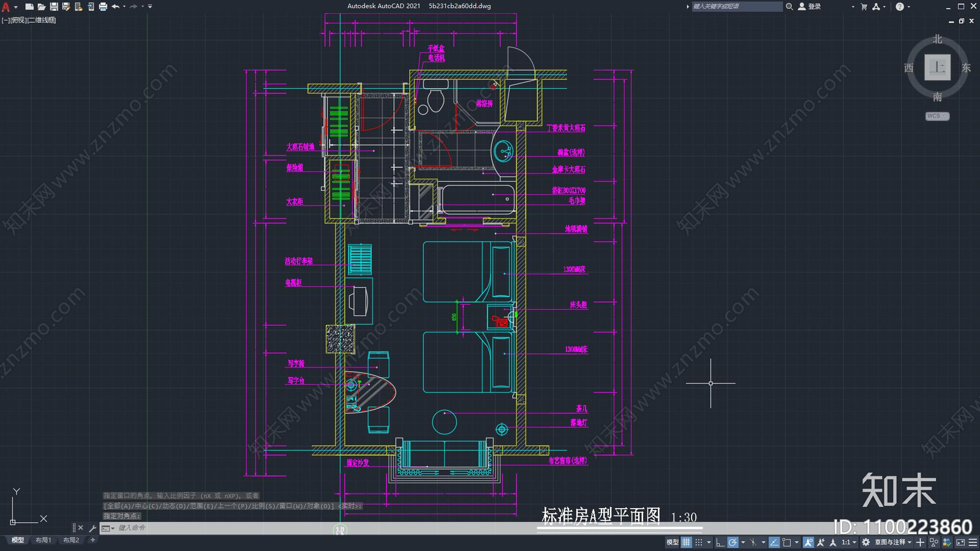Restore the drawing window icon

[x=962, y=21]
